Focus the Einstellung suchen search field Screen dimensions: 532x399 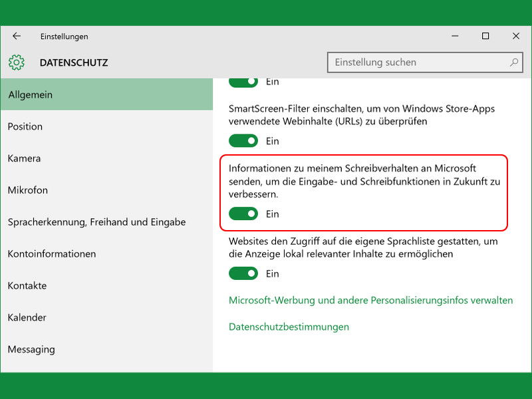pyautogui.click(x=425, y=63)
